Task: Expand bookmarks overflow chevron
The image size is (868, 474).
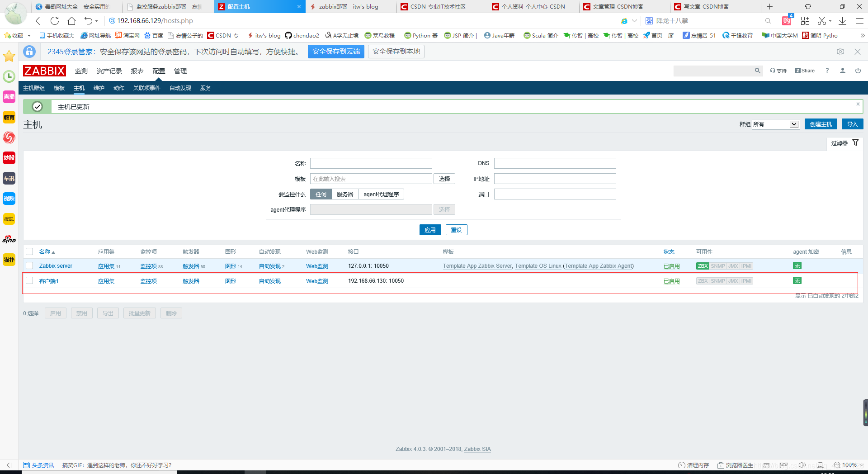Action: 862,35
